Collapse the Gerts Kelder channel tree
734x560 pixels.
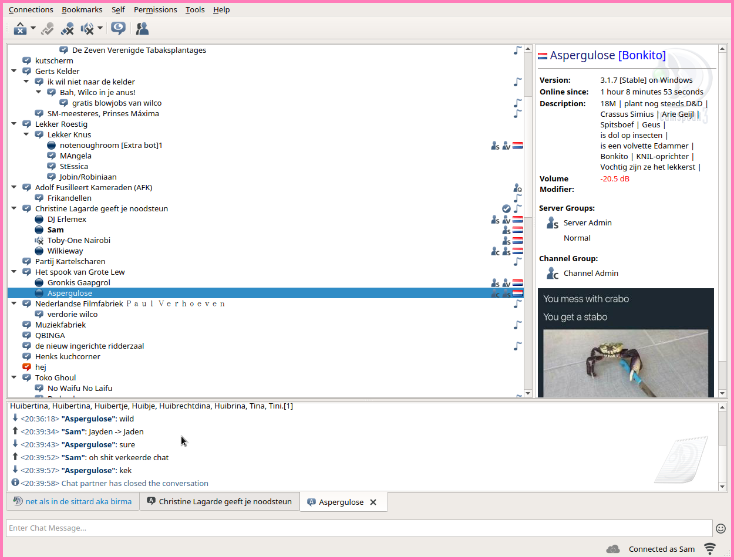click(14, 71)
